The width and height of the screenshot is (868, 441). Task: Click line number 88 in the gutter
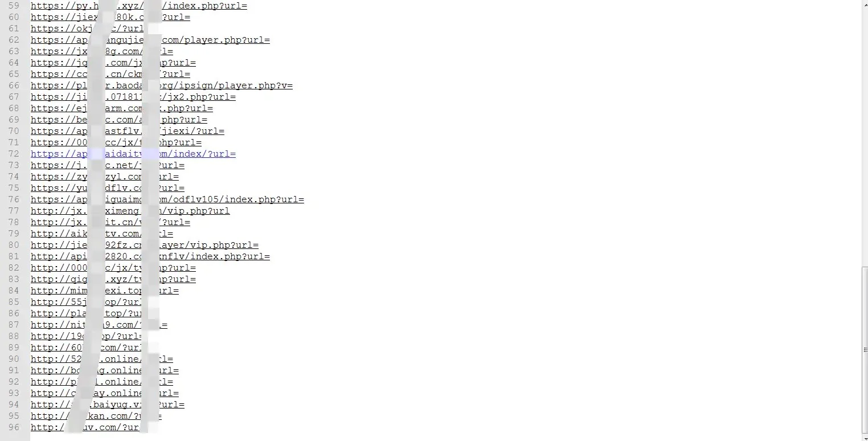14,336
